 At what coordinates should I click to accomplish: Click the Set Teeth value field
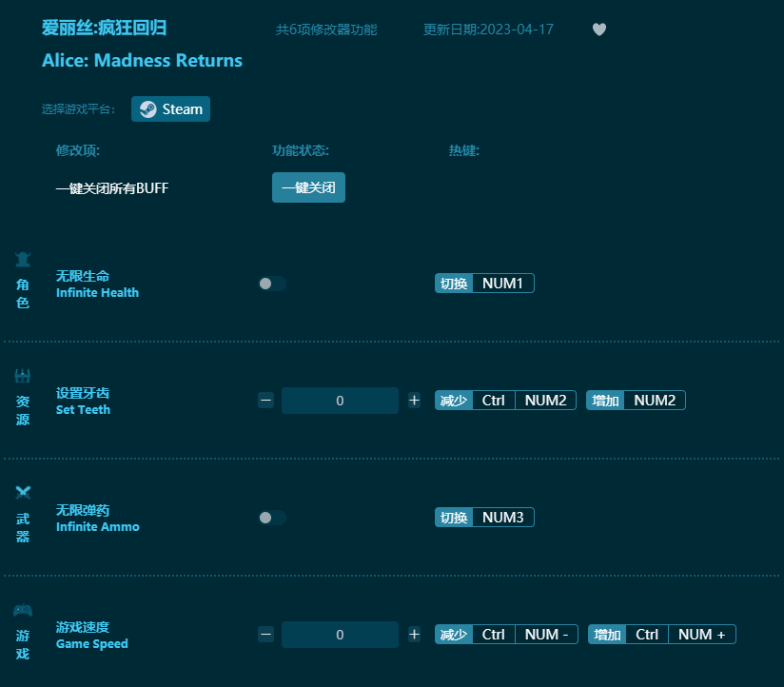click(x=340, y=401)
